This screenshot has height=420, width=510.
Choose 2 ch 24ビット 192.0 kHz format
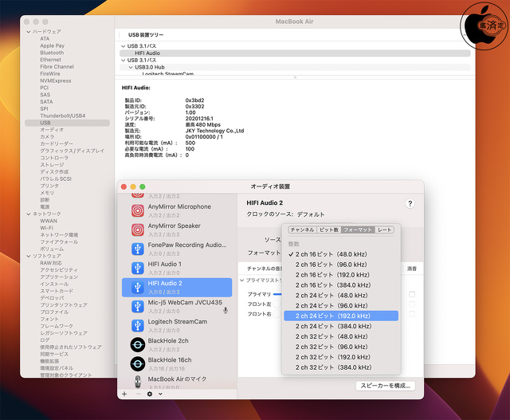(341, 316)
